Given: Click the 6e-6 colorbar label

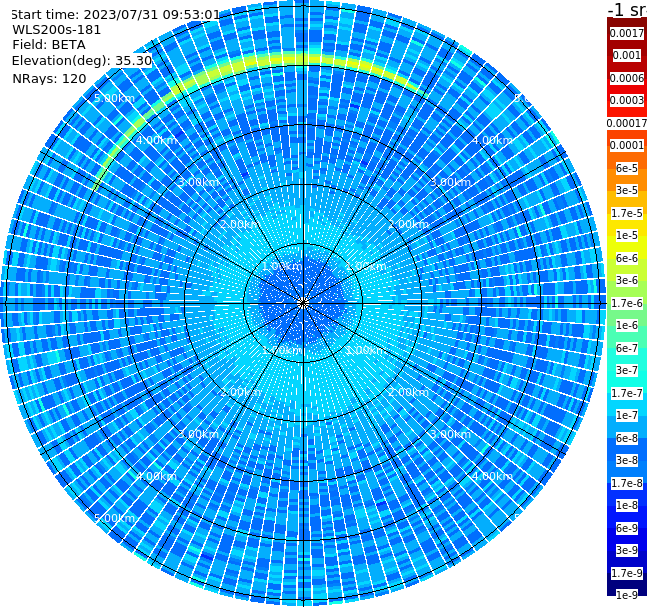Looking at the screenshot, I should pos(627,258).
